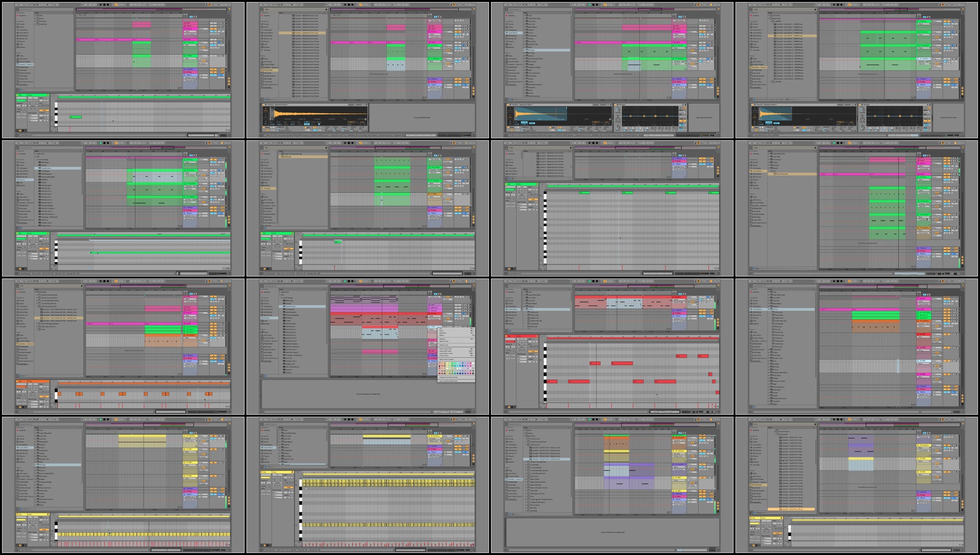Screen dimensions: 980x555
Task: Select PRODUCING place in the Raptor Perc frame
Action: click(x=758, y=485)
